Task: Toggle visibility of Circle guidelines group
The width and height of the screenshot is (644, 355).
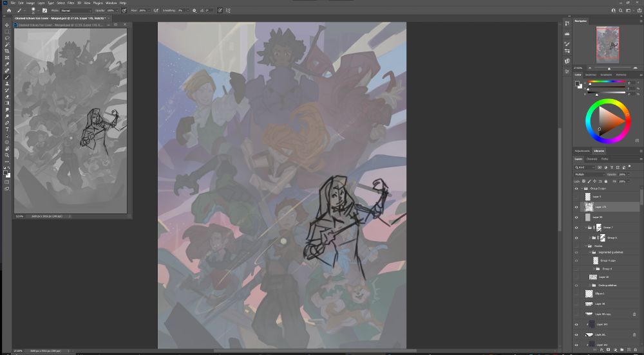Action: [x=576, y=286]
